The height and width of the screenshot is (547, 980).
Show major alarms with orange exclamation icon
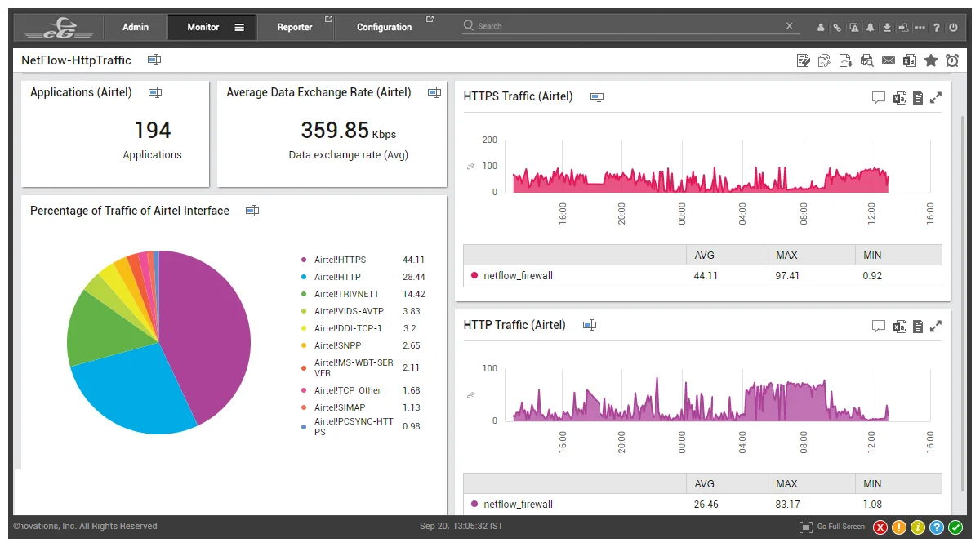click(x=899, y=527)
